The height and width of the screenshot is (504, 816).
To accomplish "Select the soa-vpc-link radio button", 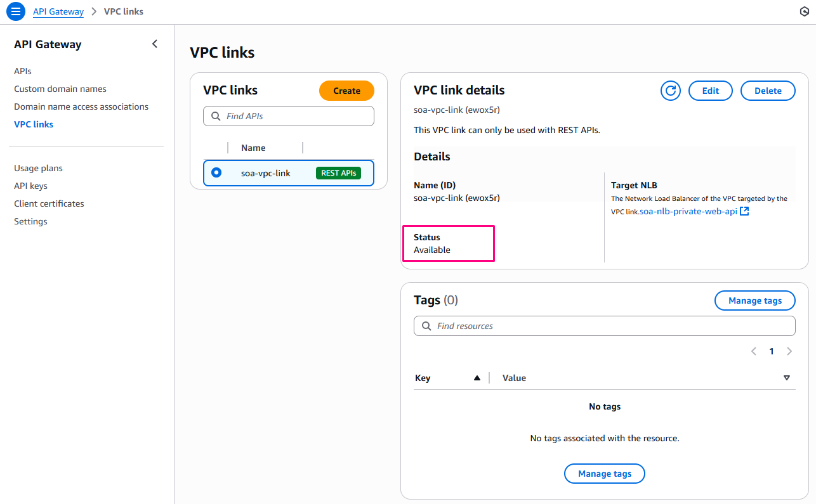I will (216, 172).
